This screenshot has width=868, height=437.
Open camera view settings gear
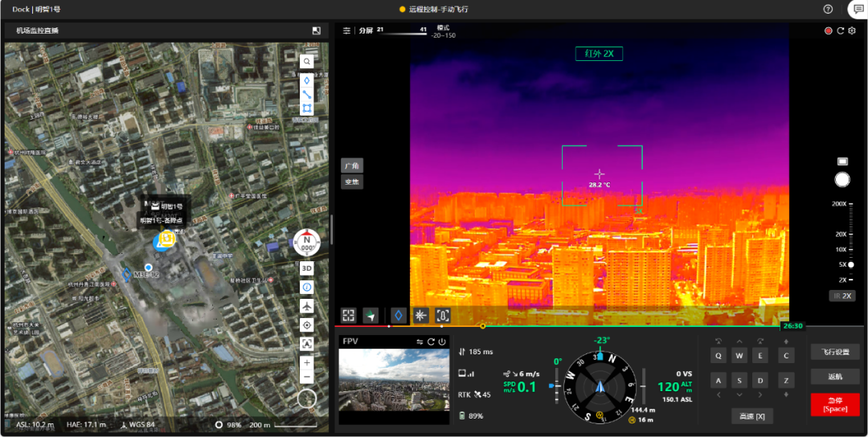click(852, 31)
